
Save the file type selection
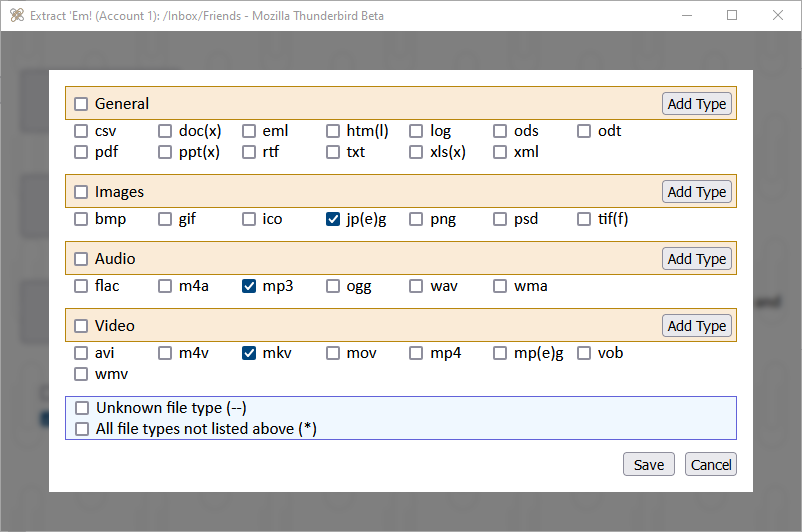649,464
